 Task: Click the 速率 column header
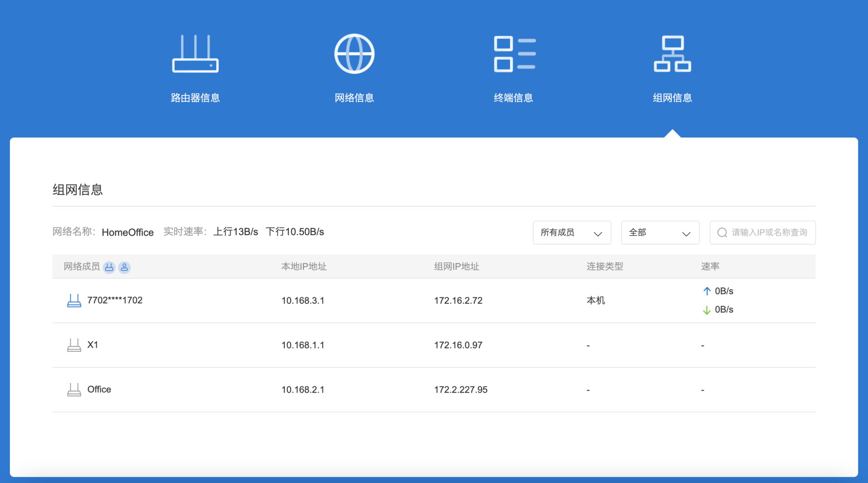point(710,266)
